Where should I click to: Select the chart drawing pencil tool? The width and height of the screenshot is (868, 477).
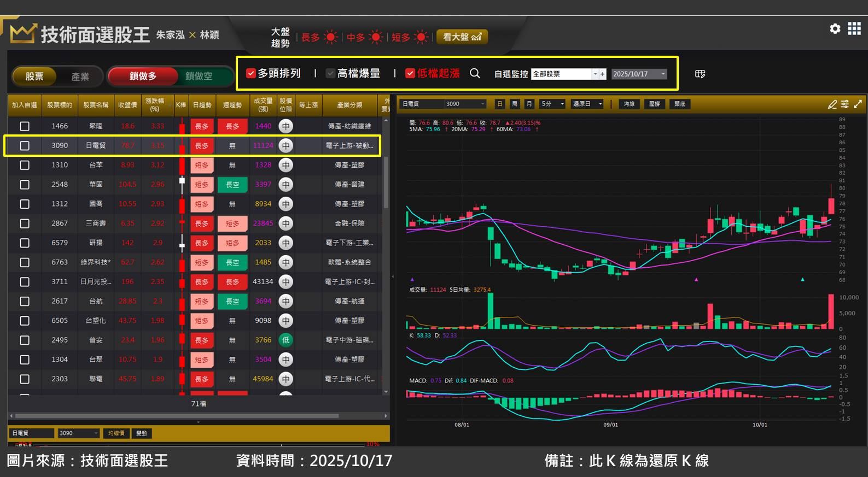pyautogui.click(x=832, y=104)
